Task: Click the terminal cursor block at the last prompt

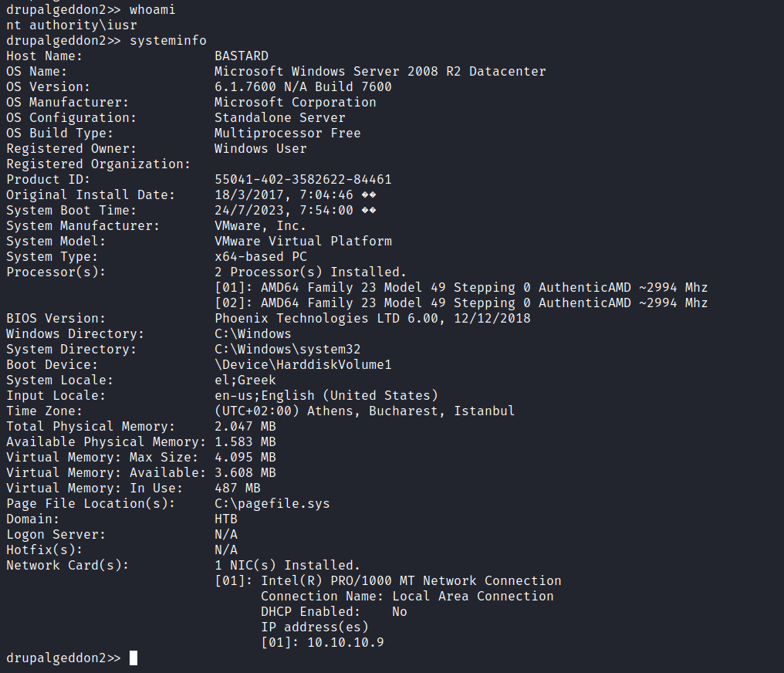Action: [x=133, y=658]
